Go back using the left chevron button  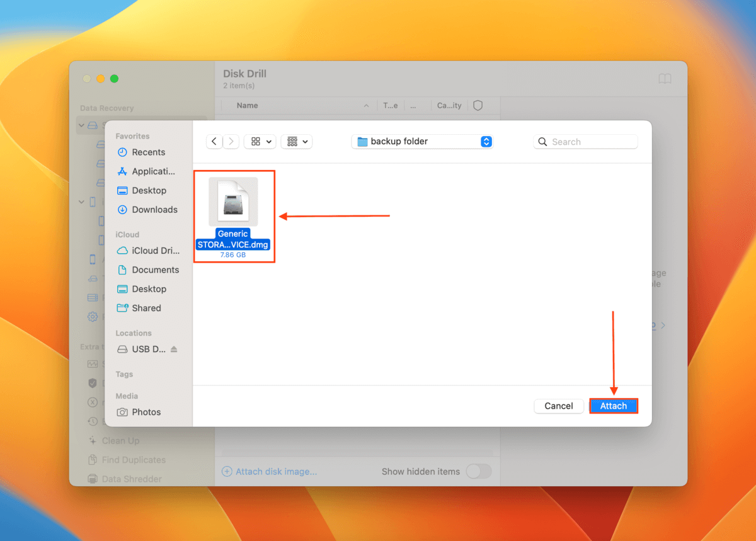click(214, 142)
